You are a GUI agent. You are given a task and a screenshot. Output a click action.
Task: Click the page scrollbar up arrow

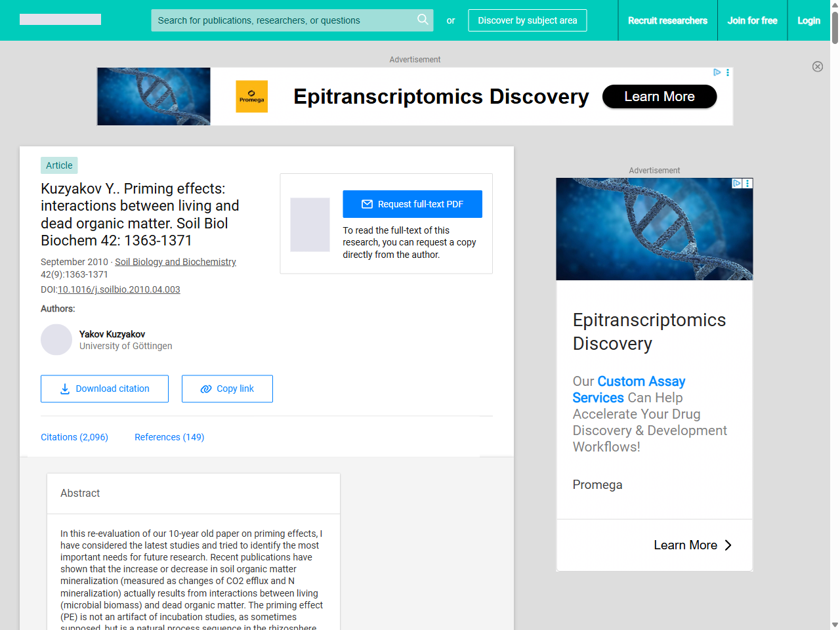point(835,5)
